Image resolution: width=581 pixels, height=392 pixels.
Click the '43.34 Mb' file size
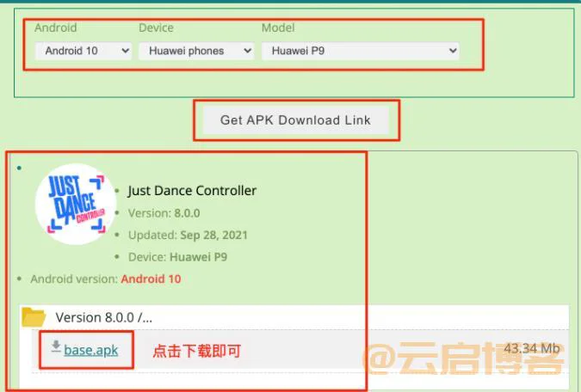click(x=532, y=348)
